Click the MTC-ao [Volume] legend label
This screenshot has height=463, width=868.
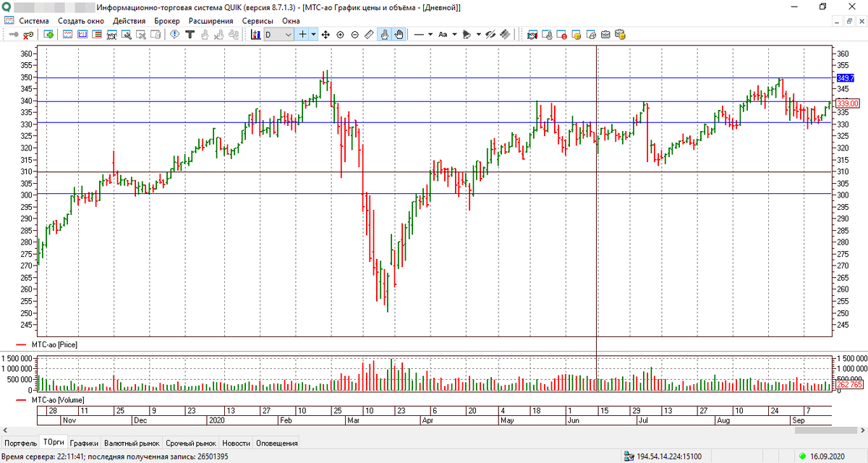tap(56, 399)
